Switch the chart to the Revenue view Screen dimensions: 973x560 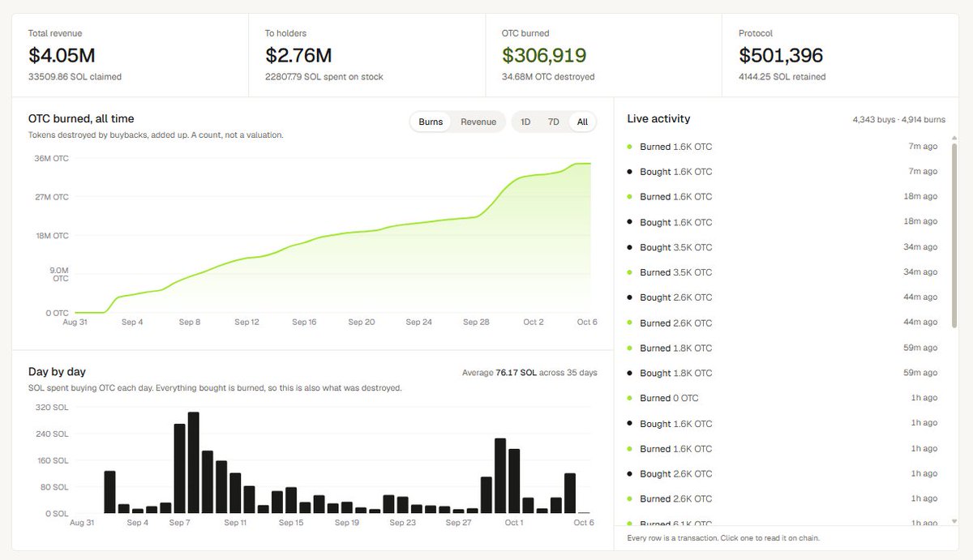[x=478, y=122]
